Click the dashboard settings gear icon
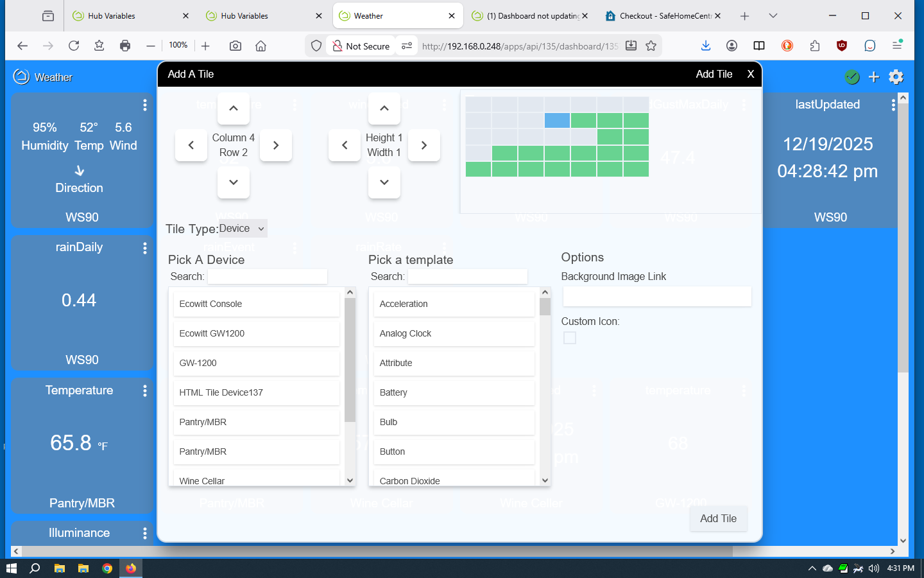This screenshot has height=578, width=924. coord(896,77)
